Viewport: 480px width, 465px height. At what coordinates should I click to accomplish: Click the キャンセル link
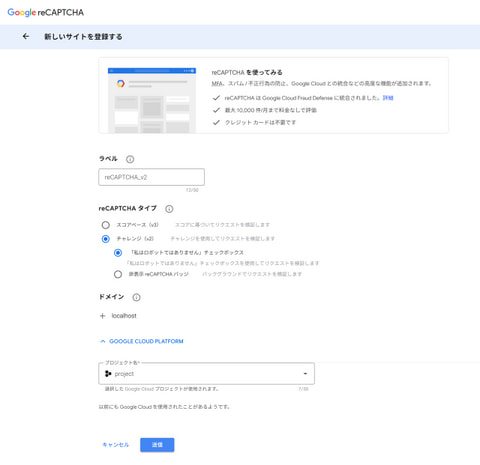pyautogui.click(x=115, y=445)
